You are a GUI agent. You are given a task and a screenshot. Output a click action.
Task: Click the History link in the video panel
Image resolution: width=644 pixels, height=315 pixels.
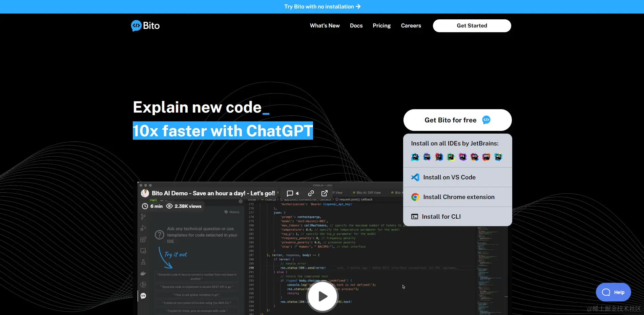(232, 212)
